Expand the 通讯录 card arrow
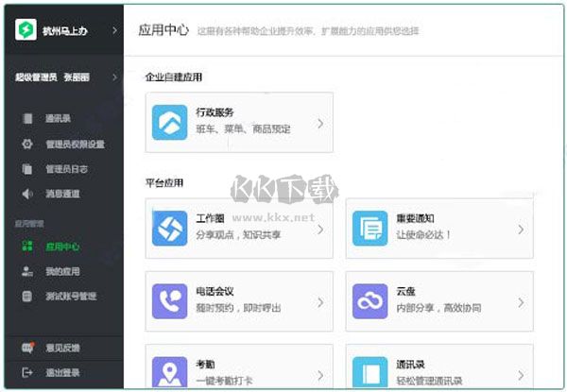Viewport: 567px width, 392px height. coord(521,375)
